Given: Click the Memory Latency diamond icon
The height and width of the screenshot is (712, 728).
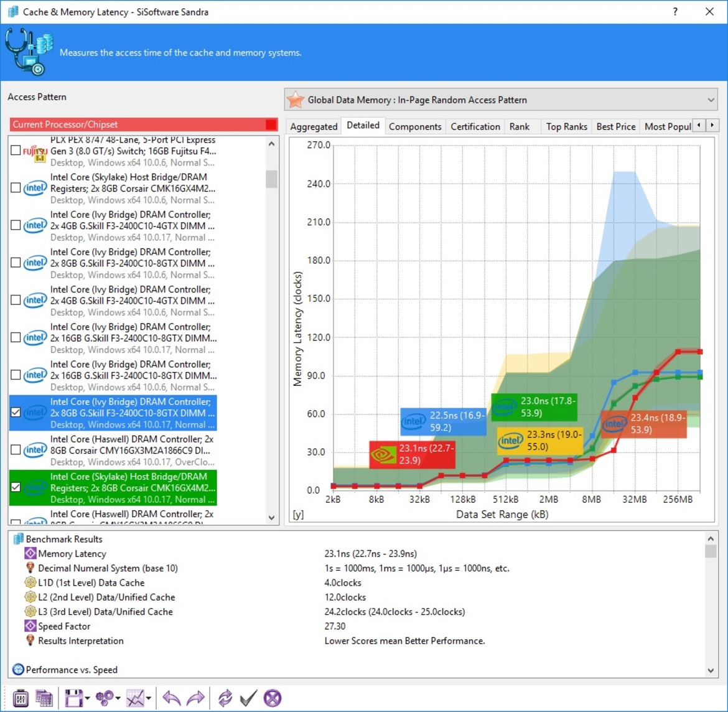Looking at the screenshot, I should click(x=30, y=553).
